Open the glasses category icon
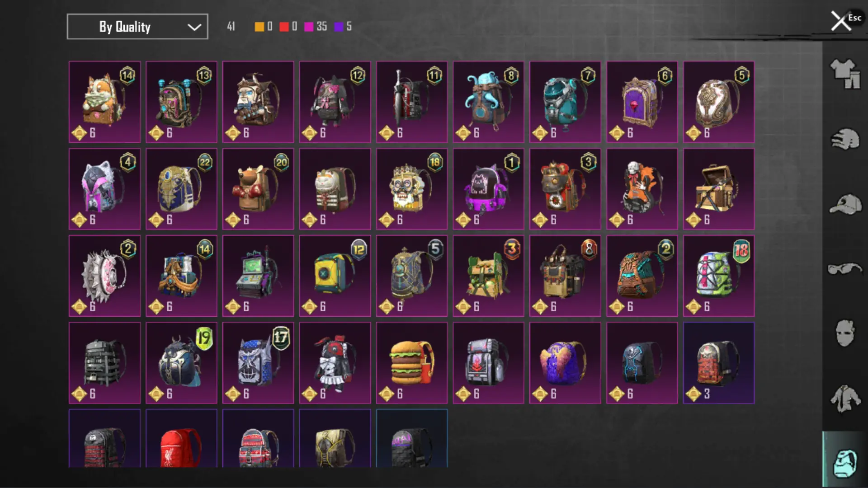Image resolution: width=868 pixels, height=488 pixels. click(845, 269)
